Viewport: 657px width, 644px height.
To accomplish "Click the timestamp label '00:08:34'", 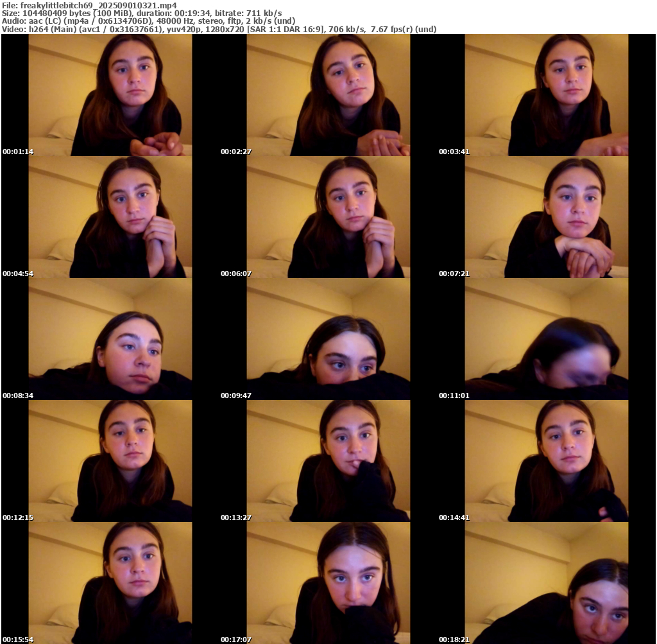I will pos(18,396).
